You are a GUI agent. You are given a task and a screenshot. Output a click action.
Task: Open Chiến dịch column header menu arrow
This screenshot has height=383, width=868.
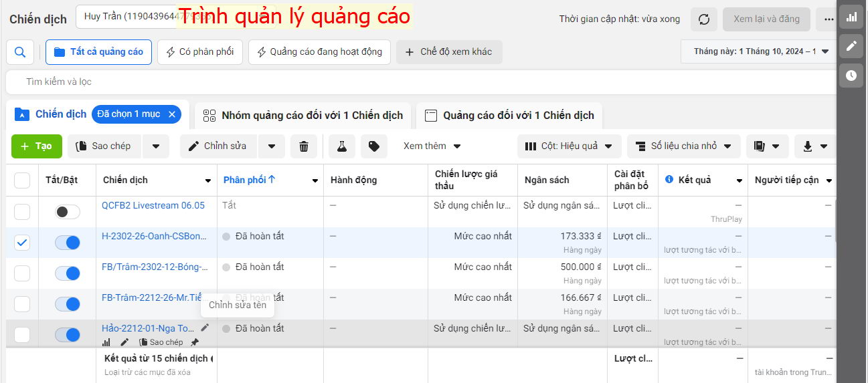tap(208, 180)
